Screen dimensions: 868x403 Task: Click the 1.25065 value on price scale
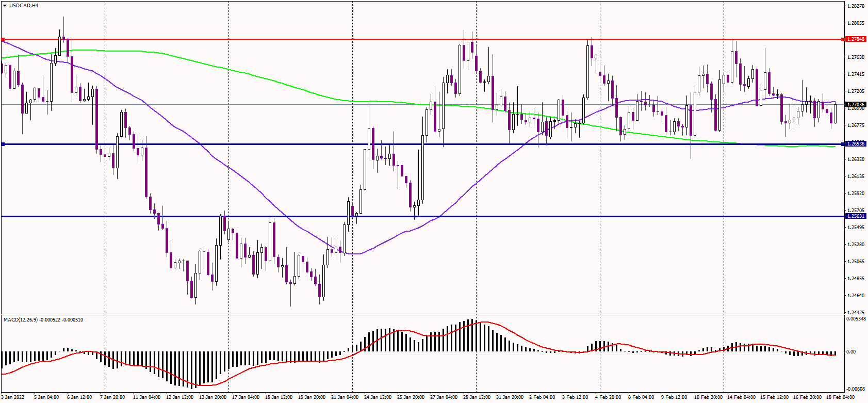click(856, 262)
